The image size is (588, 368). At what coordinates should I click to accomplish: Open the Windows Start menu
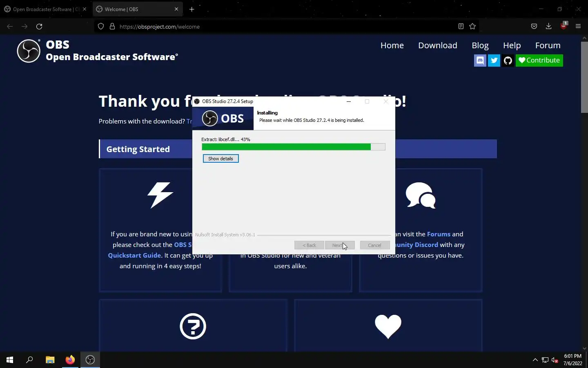[10, 360]
